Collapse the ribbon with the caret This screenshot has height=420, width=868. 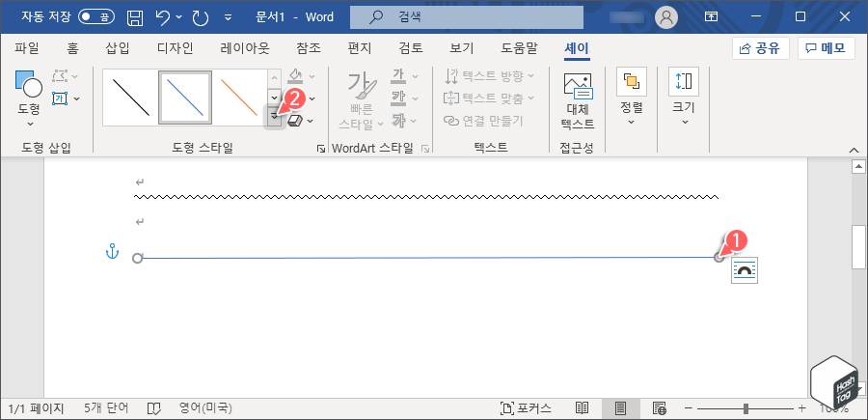click(854, 150)
